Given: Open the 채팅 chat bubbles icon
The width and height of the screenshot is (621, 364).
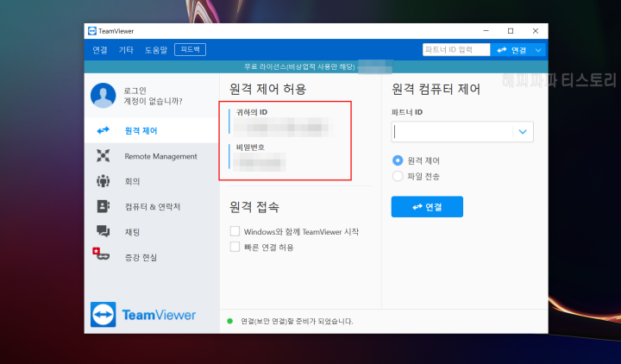Looking at the screenshot, I should (103, 231).
